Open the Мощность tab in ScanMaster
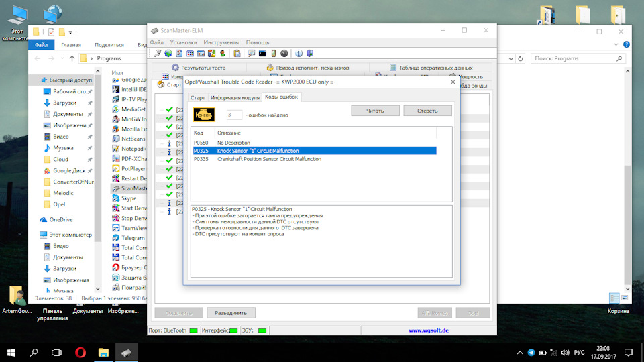644x362 pixels. 466,76
